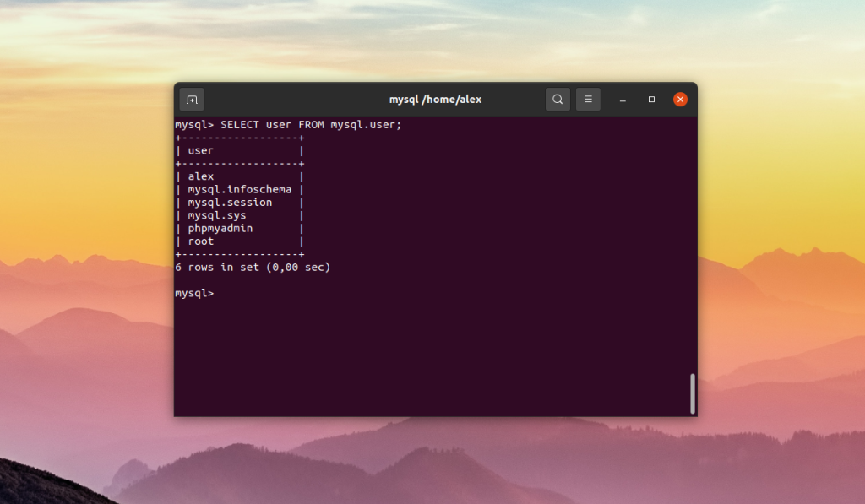Viewport: 865px width, 504px height.
Task: Click the 'mysql.session' result row
Action: [239, 203]
